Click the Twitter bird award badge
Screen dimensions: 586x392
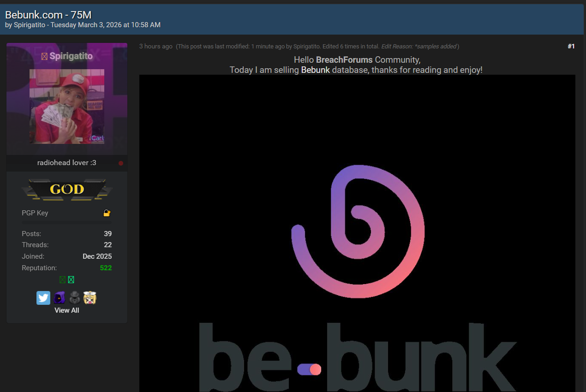(43, 298)
